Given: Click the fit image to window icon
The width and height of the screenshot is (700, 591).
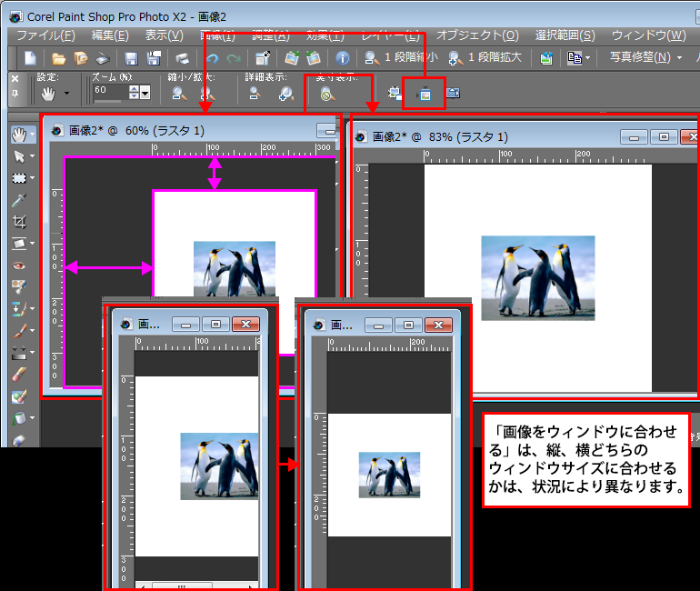Looking at the screenshot, I should [424, 95].
